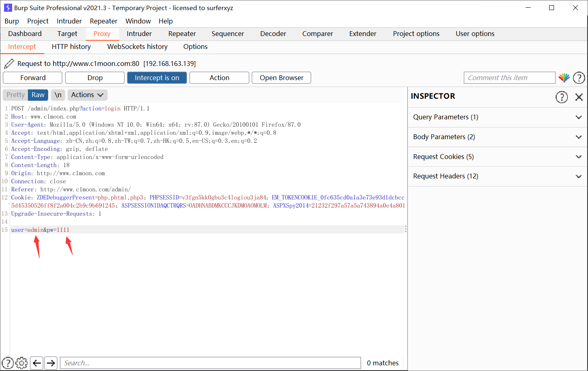
Task: Open User options tab
Action: coord(475,34)
